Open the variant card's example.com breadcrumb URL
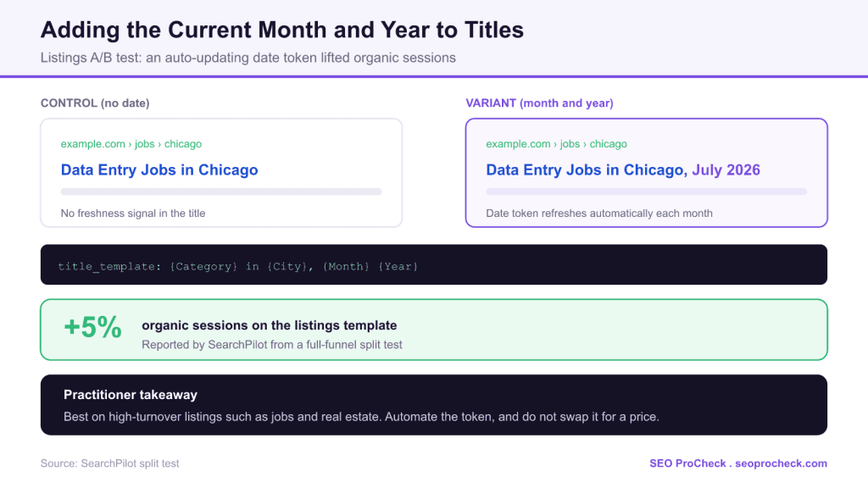This screenshot has height=488, width=868. (556, 144)
